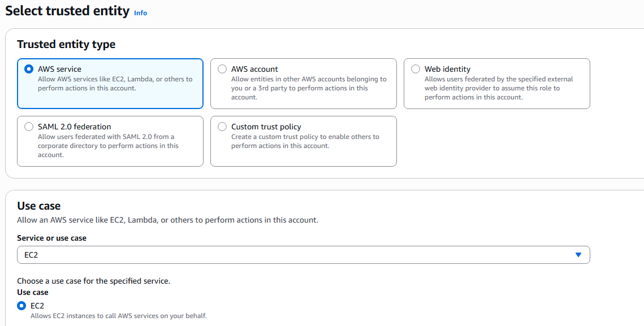Click the blue dropdown arrow in service selector

[578, 255]
